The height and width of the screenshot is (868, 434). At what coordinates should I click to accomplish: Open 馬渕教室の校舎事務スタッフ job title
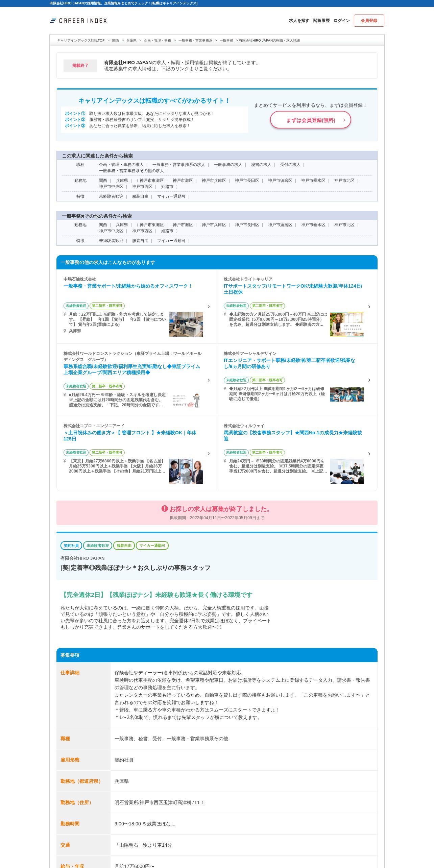click(x=293, y=436)
